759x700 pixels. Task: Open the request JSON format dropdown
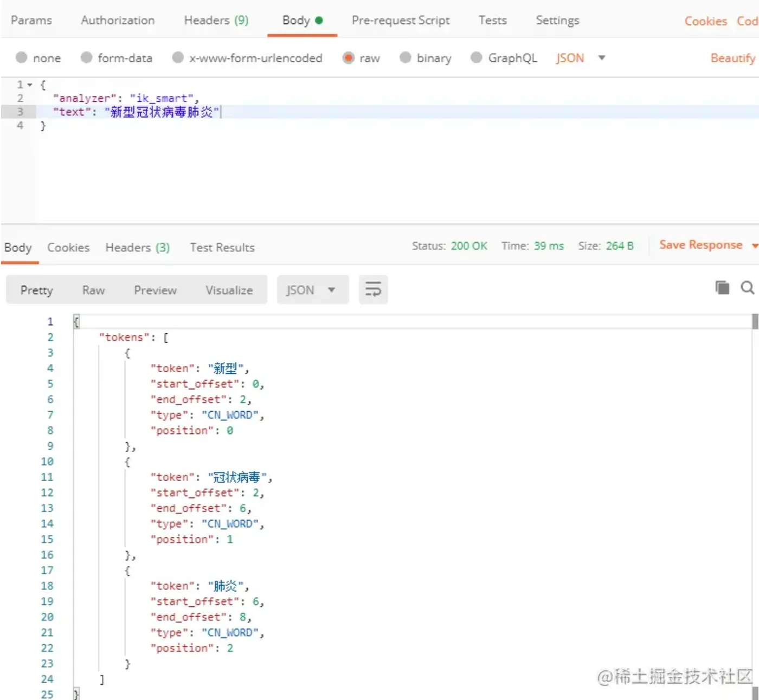point(580,58)
